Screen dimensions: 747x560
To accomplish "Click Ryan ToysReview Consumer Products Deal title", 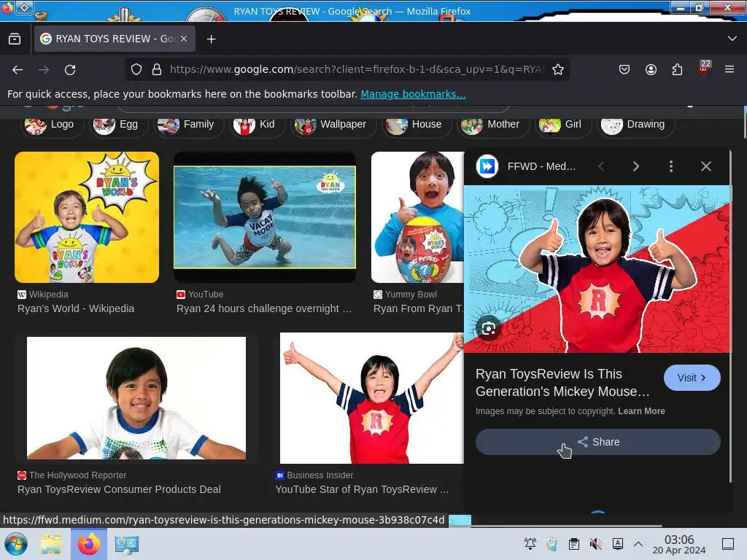I will (119, 489).
